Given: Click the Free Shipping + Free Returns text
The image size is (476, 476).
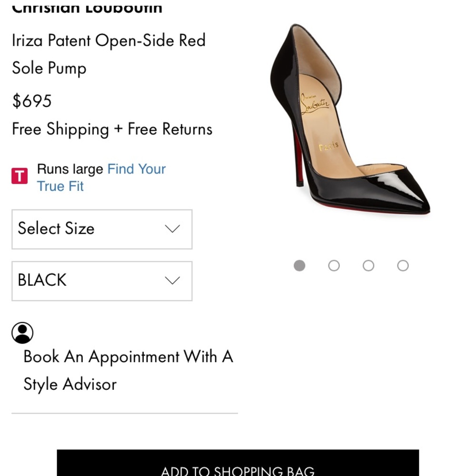Looking at the screenshot, I should pos(112,129).
